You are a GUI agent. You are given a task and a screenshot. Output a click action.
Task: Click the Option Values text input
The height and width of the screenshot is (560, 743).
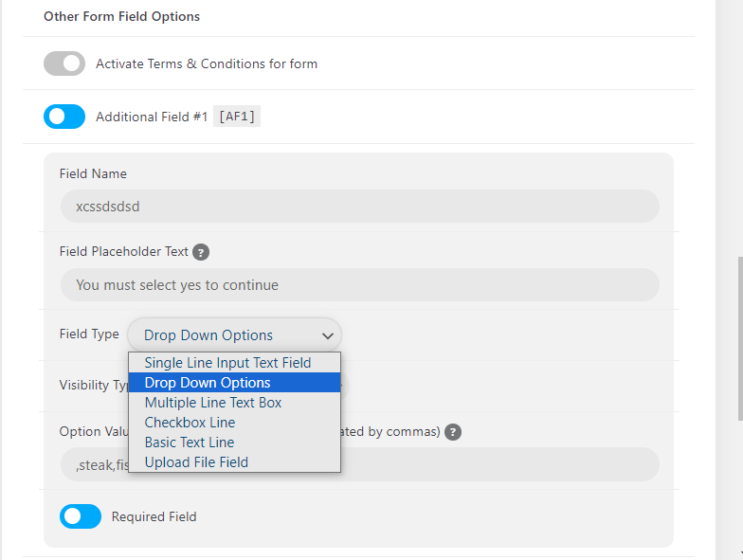point(360,464)
